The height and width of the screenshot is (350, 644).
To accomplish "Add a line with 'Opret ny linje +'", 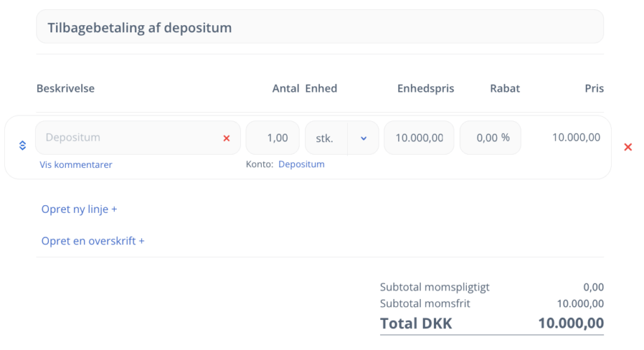I will point(79,209).
